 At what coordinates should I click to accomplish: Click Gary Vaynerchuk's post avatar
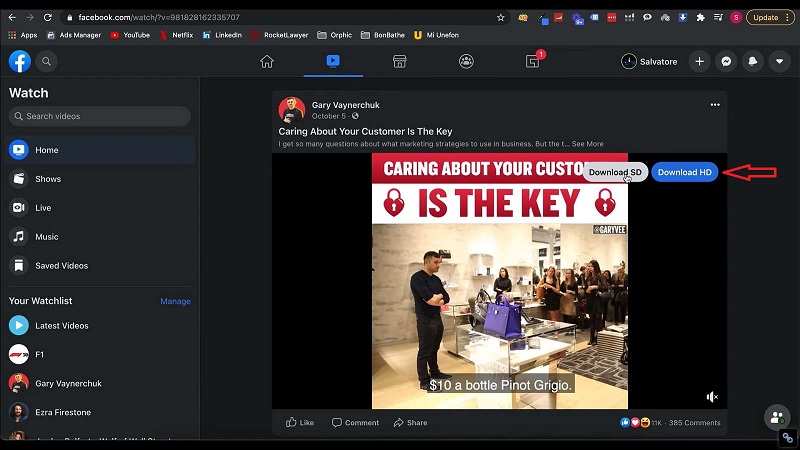pyautogui.click(x=292, y=110)
